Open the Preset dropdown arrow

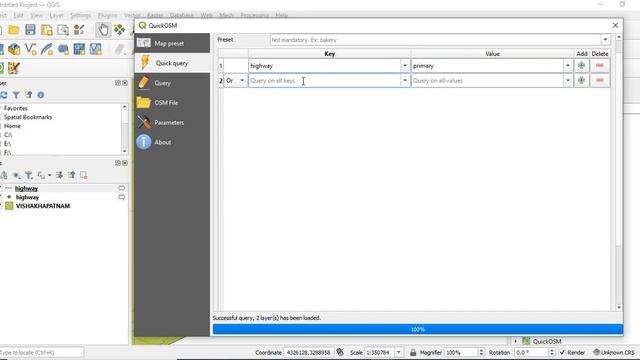(605, 40)
